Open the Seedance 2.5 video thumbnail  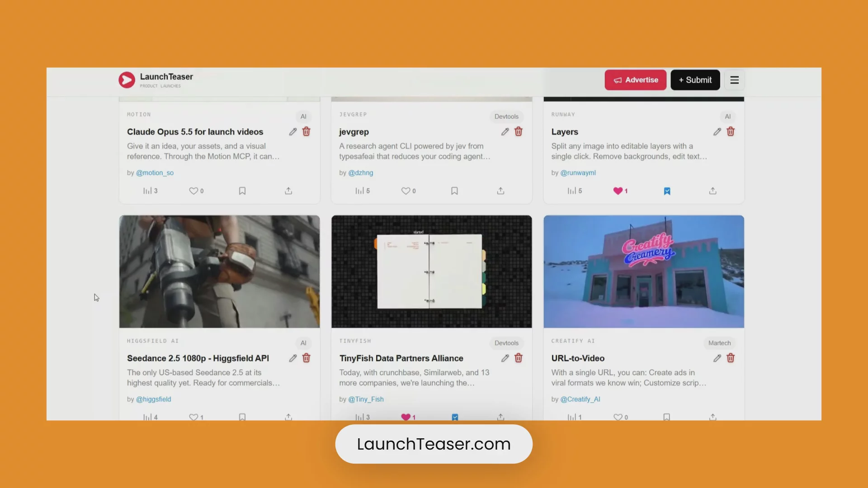219,272
